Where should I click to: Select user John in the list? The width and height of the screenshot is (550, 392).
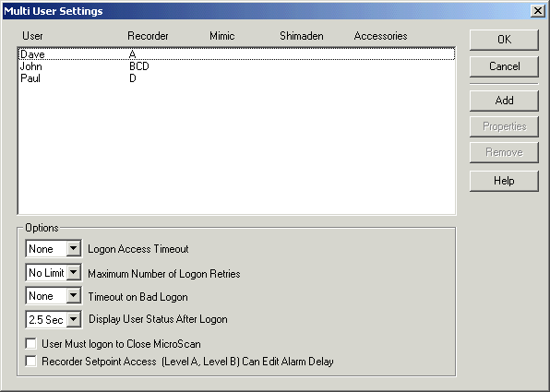[x=236, y=66]
